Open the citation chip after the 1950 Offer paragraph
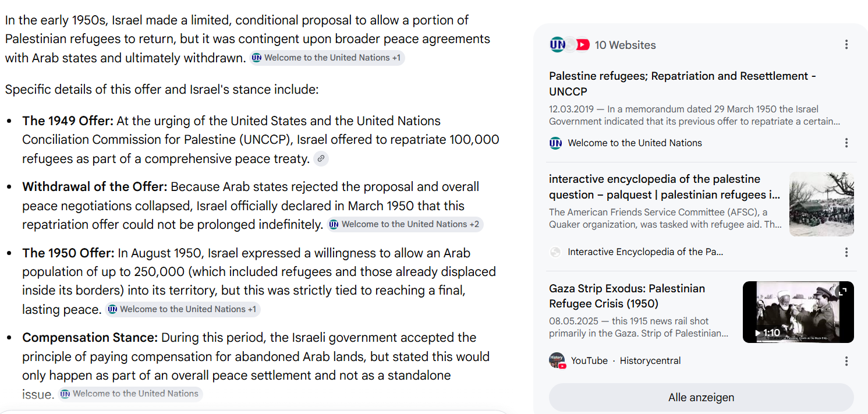The width and height of the screenshot is (868, 414). (183, 309)
